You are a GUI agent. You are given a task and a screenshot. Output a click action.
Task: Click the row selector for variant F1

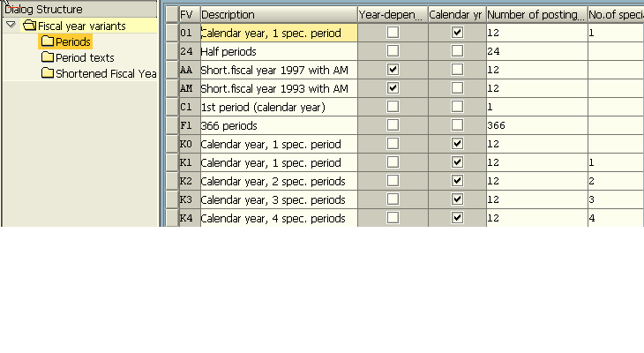click(x=172, y=125)
